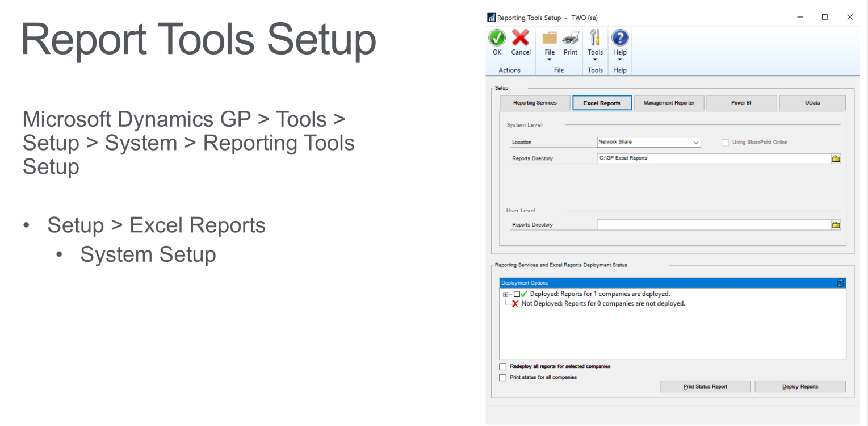The image size is (868, 426).
Task: Enable Redeploy all reports for selected companies
Action: click(x=502, y=367)
